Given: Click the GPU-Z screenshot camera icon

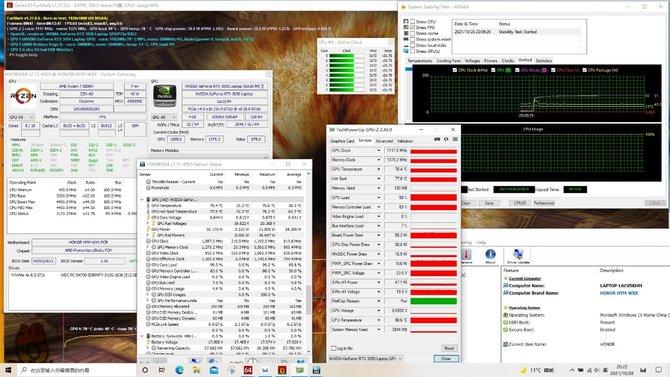Looking at the screenshot, I should (x=437, y=139).
